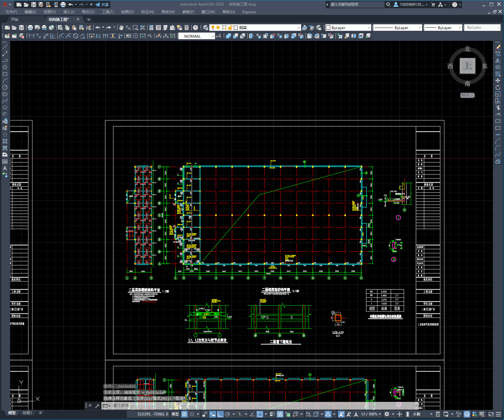Toggle Ortho mode in status bar
The height and width of the screenshot is (420, 504).
tap(220, 414)
